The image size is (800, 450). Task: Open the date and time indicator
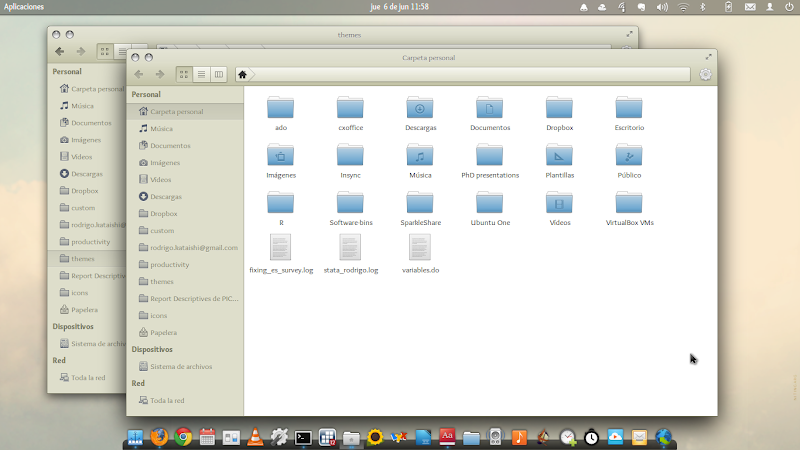[x=399, y=6]
